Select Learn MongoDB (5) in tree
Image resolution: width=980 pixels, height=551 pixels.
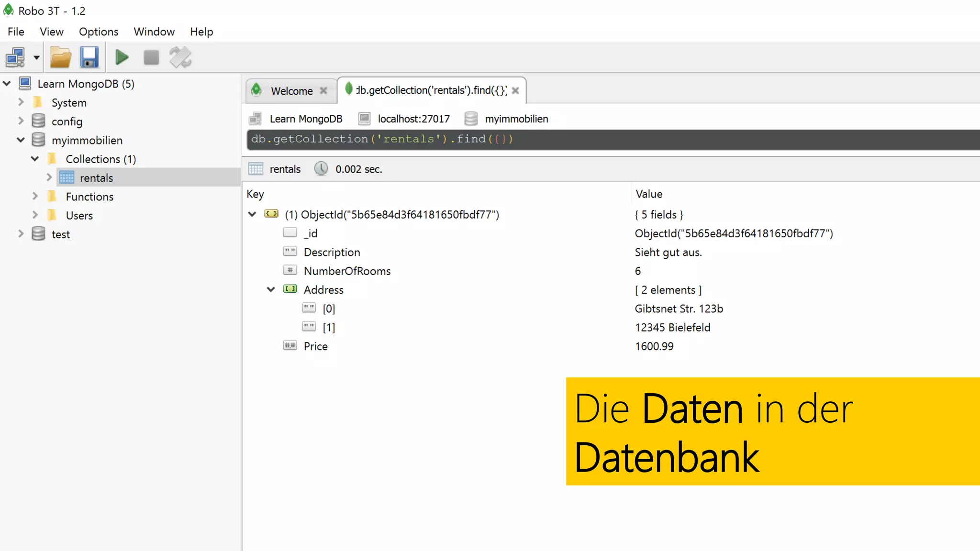click(x=86, y=84)
